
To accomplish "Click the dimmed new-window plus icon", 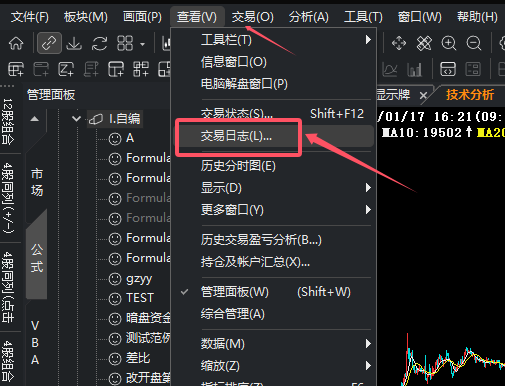I will (41, 69).
